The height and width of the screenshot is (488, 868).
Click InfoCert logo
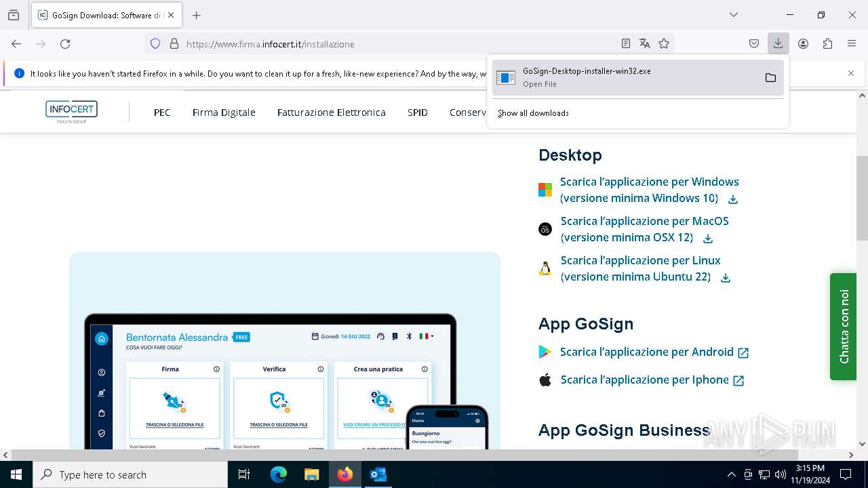point(71,112)
